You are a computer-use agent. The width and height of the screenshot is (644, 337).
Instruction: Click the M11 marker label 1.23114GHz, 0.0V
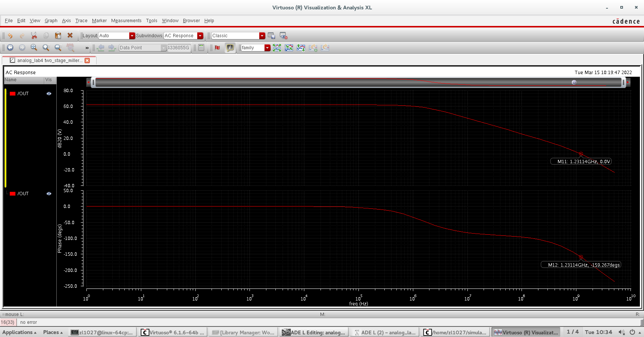[581, 161]
